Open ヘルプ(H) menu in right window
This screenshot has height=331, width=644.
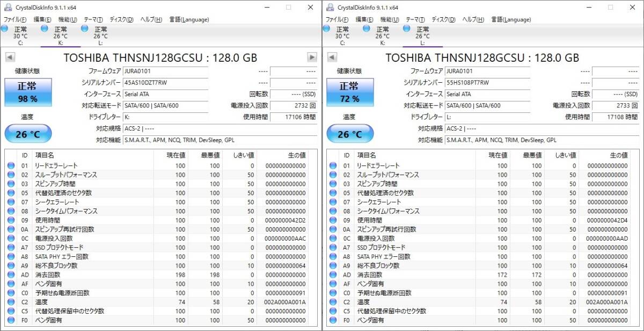[x=473, y=20]
